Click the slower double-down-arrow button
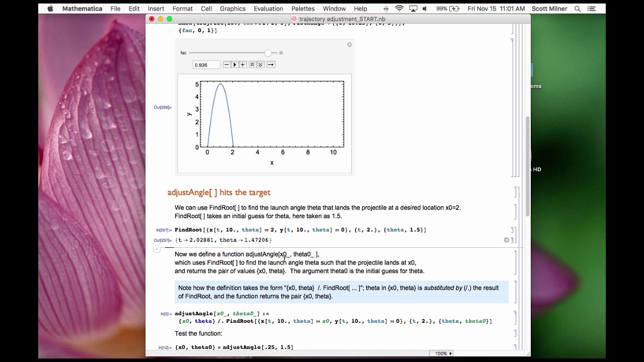644x362 pixels. pos(261,64)
